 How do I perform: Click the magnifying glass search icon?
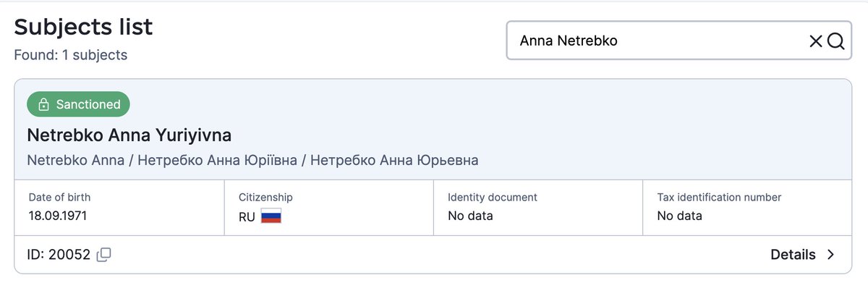(x=836, y=41)
